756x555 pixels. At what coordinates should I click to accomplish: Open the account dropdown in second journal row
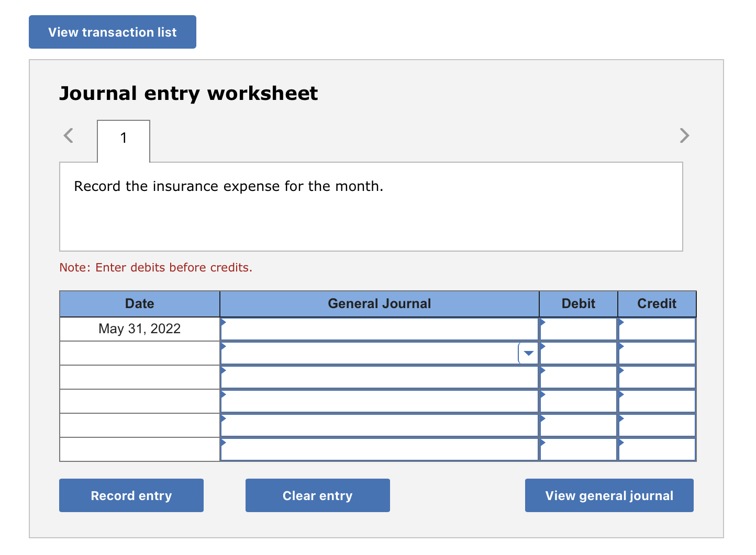point(527,353)
